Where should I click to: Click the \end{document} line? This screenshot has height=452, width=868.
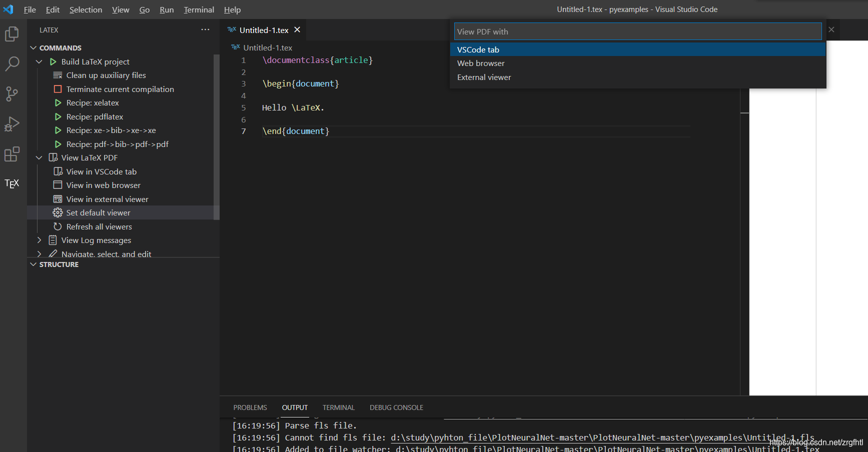[x=296, y=131]
